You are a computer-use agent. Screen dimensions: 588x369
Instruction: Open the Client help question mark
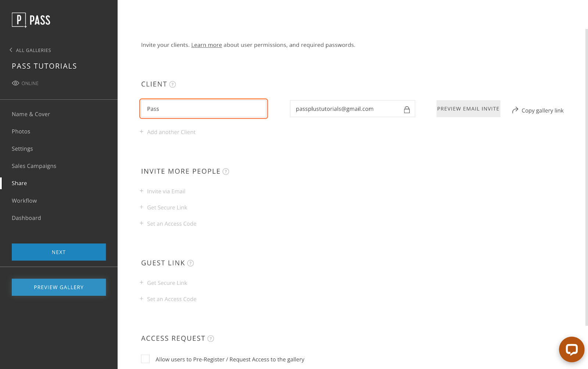(172, 85)
